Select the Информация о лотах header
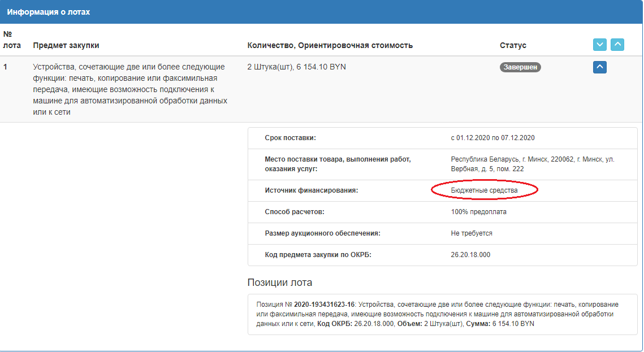The image size is (644, 352). click(x=49, y=12)
